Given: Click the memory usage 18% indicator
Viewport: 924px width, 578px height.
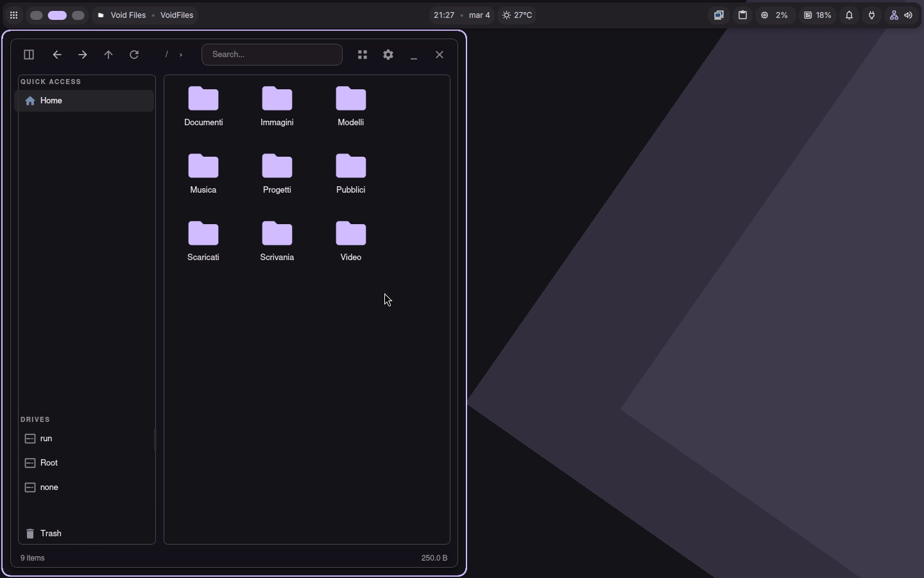Looking at the screenshot, I should click(x=819, y=15).
